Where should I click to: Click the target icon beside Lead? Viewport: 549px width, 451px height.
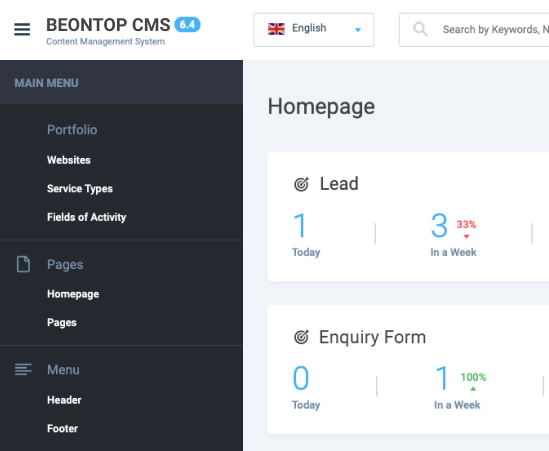(301, 184)
